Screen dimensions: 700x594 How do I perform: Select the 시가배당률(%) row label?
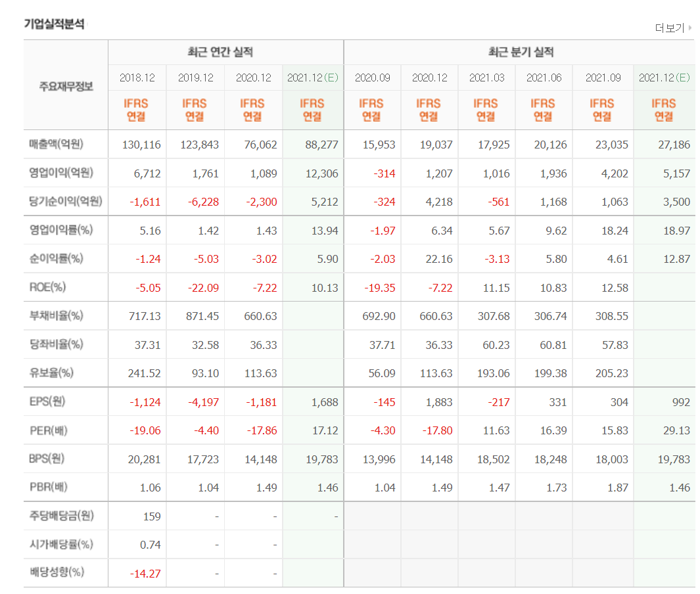click(x=61, y=545)
